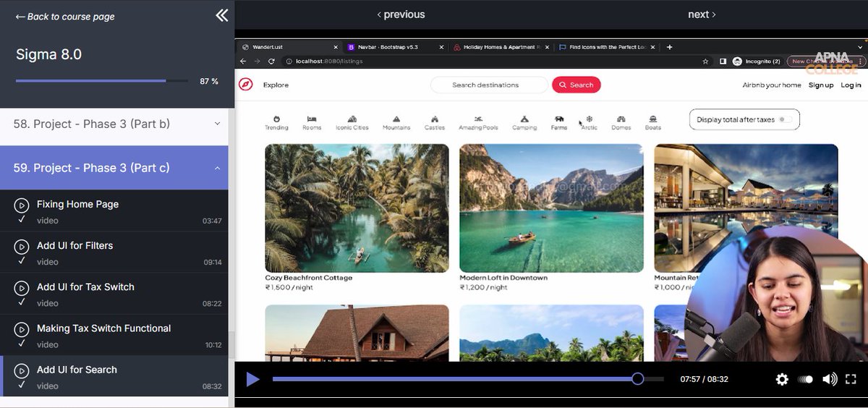This screenshot has height=408, width=868.
Task: Click the play circle beside Fixing Home Page
Action: click(22, 205)
